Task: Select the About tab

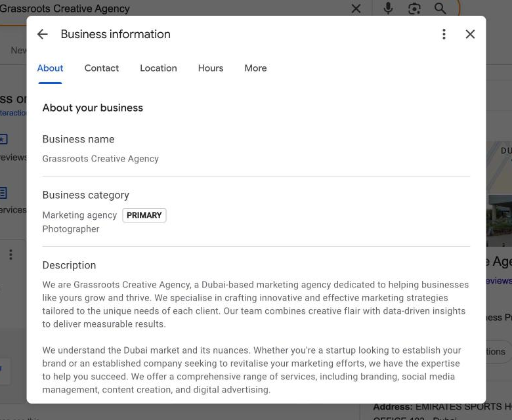Action: (x=50, y=68)
